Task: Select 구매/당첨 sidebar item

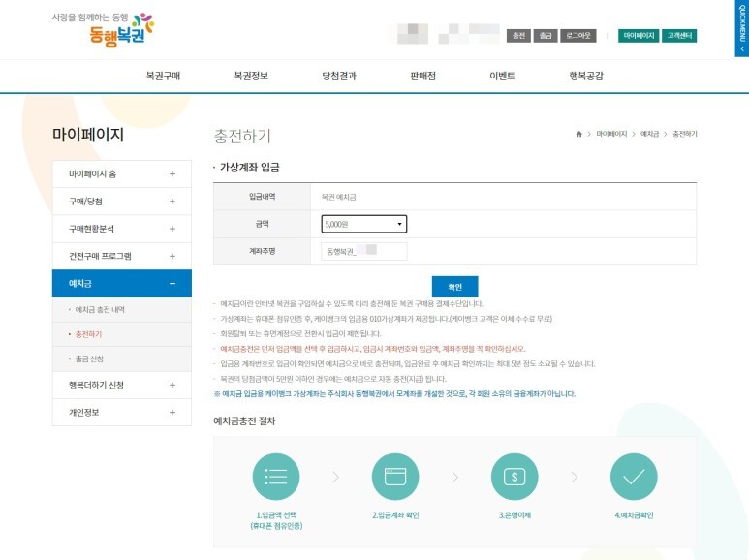Action: click(x=122, y=202)
